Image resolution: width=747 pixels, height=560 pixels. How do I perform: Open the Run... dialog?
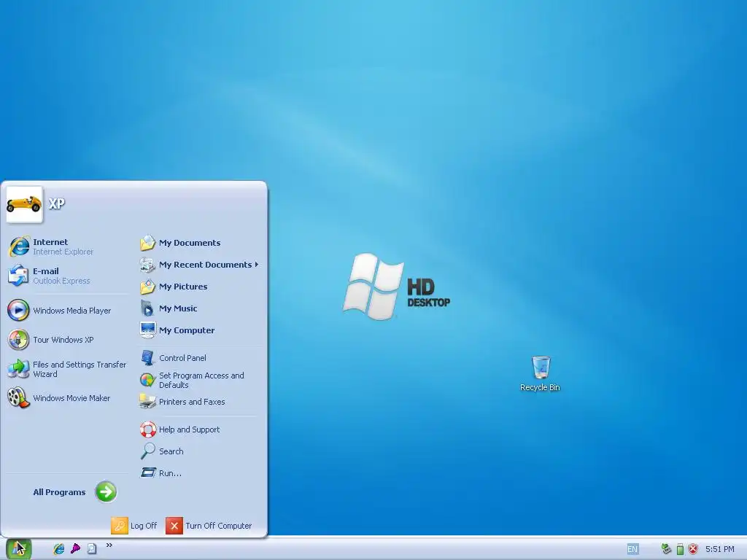(161, 473)
